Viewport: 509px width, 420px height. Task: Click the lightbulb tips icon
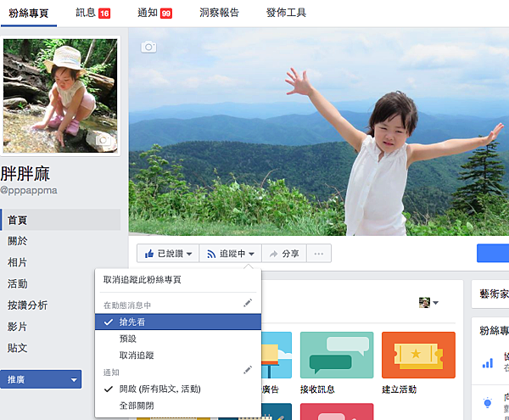[x=488, y=403]
